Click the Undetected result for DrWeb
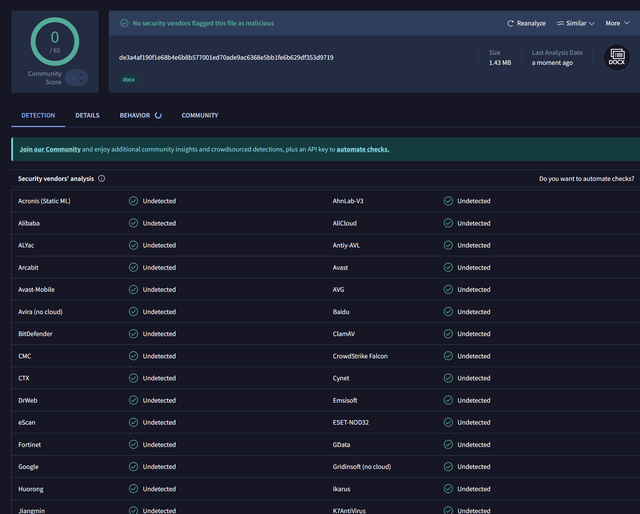 159,400
